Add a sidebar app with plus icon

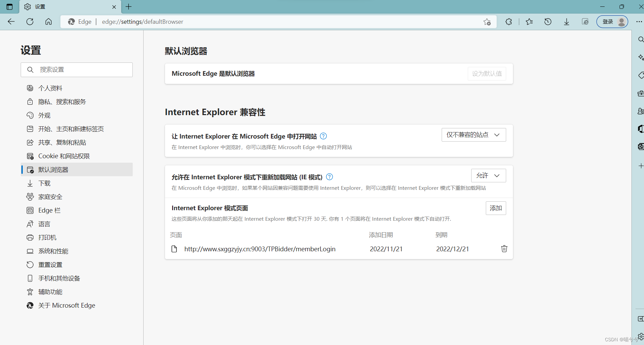pyautogui.click(x=641, y=166)
